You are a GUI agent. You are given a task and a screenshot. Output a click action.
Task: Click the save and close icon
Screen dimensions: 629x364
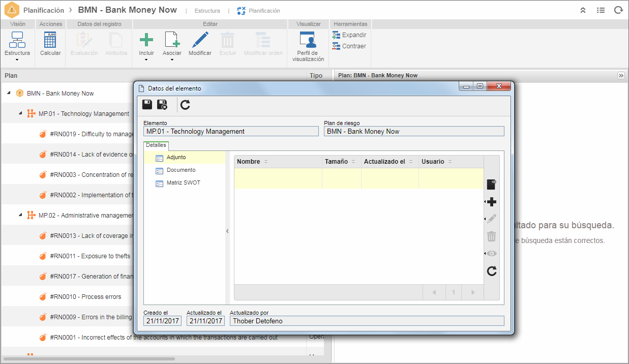pyautogui.click(x=162, y=105)
